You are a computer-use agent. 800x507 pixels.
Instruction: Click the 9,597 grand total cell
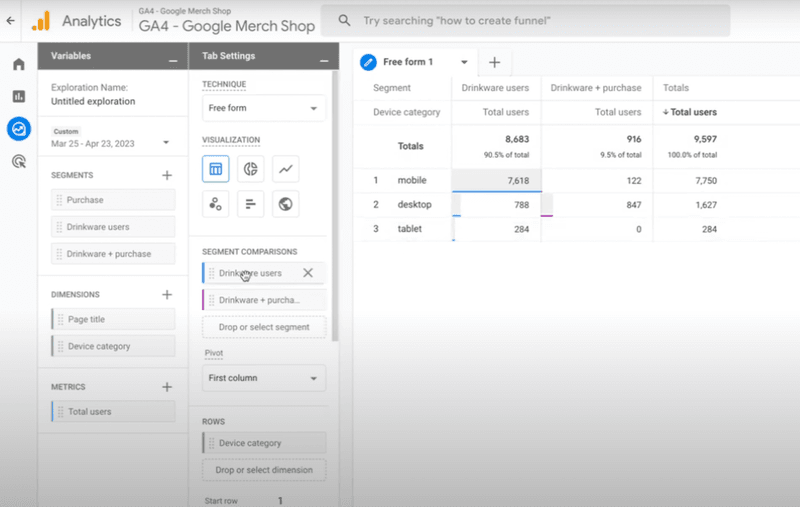tap(705, 139)
